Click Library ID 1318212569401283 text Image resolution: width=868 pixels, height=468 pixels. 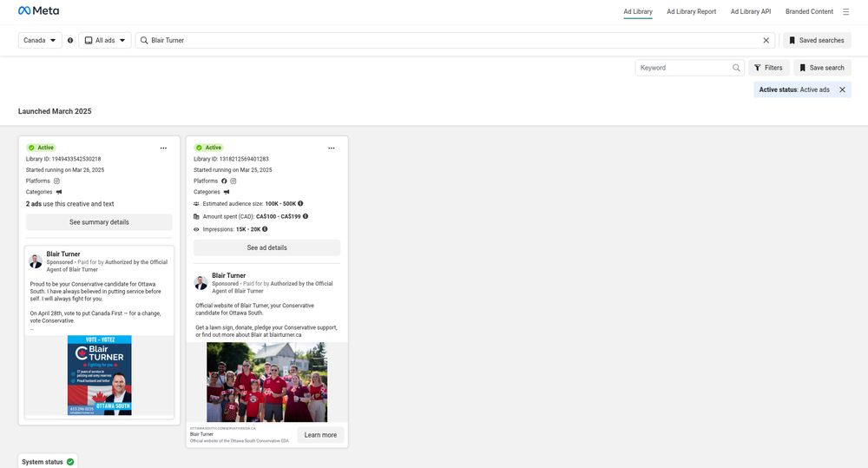click(x=231, y=159)
